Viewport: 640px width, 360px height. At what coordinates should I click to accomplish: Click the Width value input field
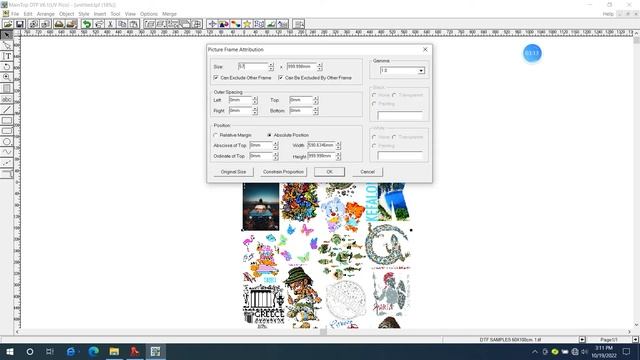click(x=321, y=145)
